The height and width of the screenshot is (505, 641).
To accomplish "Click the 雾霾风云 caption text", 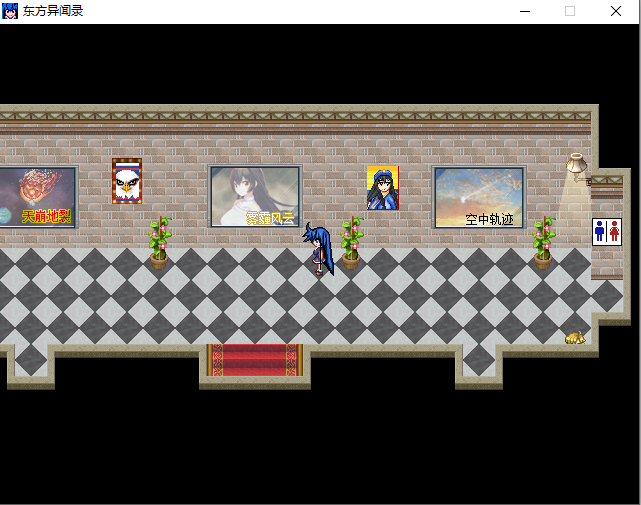I will pyautogui.click(x=270, y=218).
